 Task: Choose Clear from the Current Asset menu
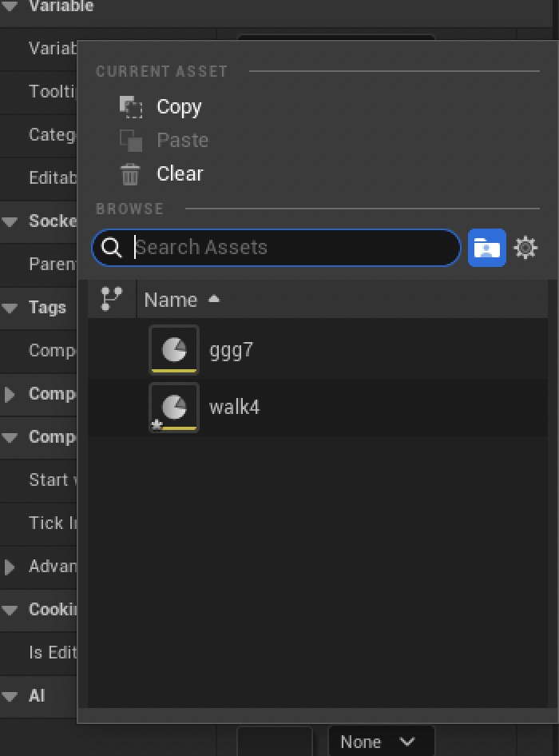(180, 174)
